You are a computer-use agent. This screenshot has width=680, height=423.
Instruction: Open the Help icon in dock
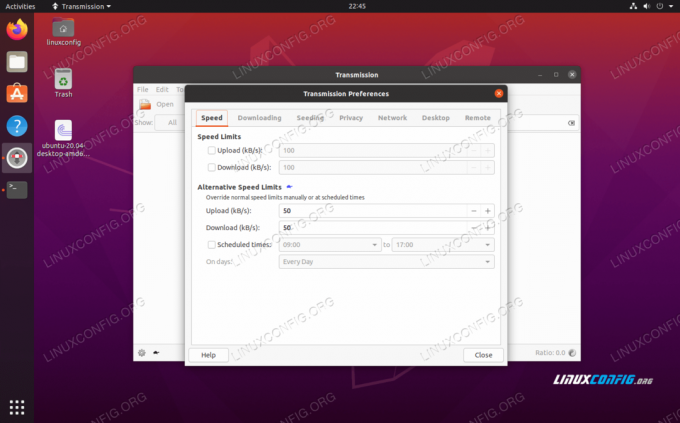click(17, 126)
